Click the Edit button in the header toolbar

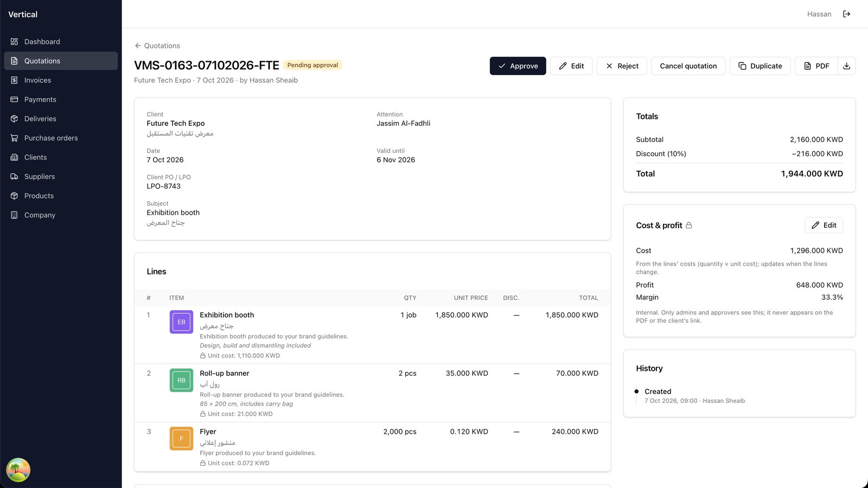(571, 66)
